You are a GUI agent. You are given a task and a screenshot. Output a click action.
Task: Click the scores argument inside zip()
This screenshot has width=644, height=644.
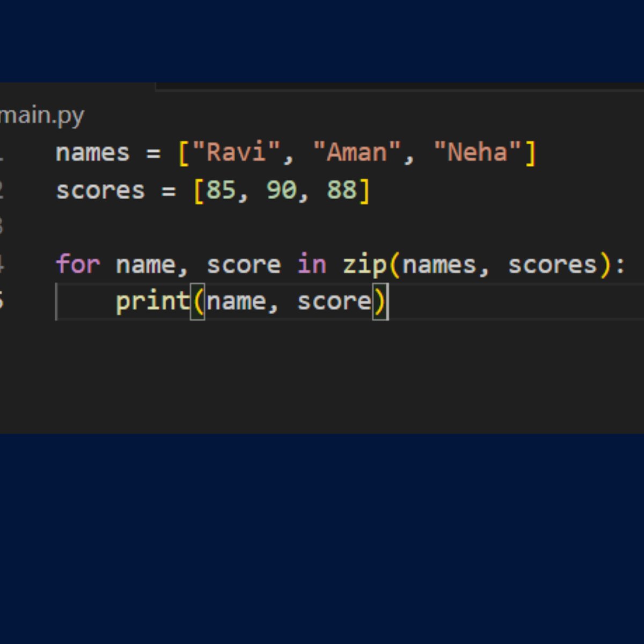[553, 265]
